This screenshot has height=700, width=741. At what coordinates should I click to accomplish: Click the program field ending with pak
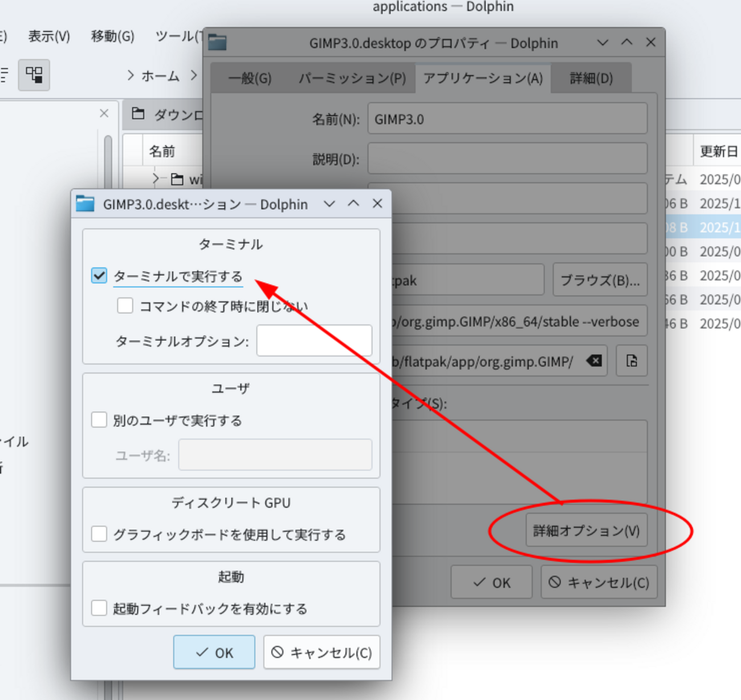pyautogui.click(x=467, y=280)
